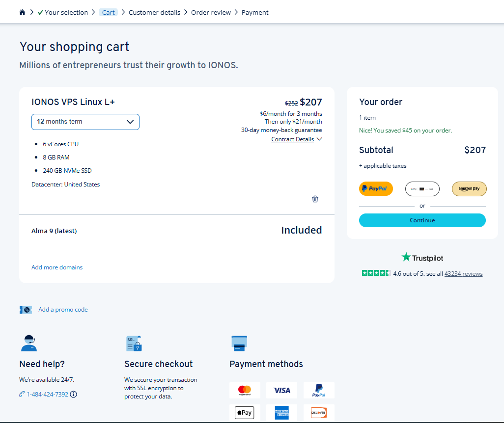This screenshot has width=504, height=423.
Task: Click the $207 subtotal amount
Action: click(x=475, y=150)
